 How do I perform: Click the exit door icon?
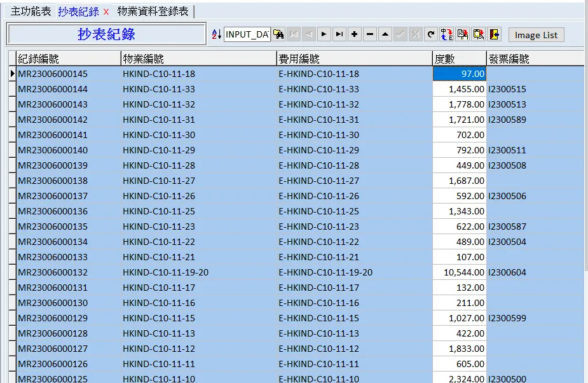click(x=493, y=34)
